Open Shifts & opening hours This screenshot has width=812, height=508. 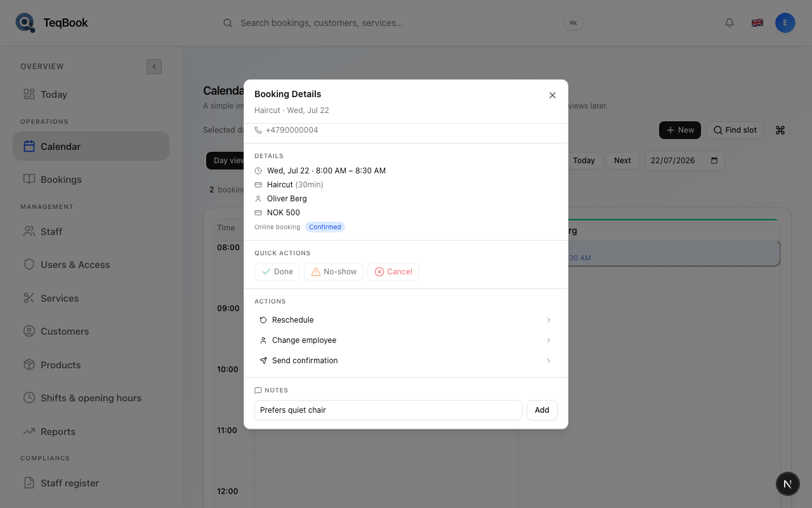point(91,398)
